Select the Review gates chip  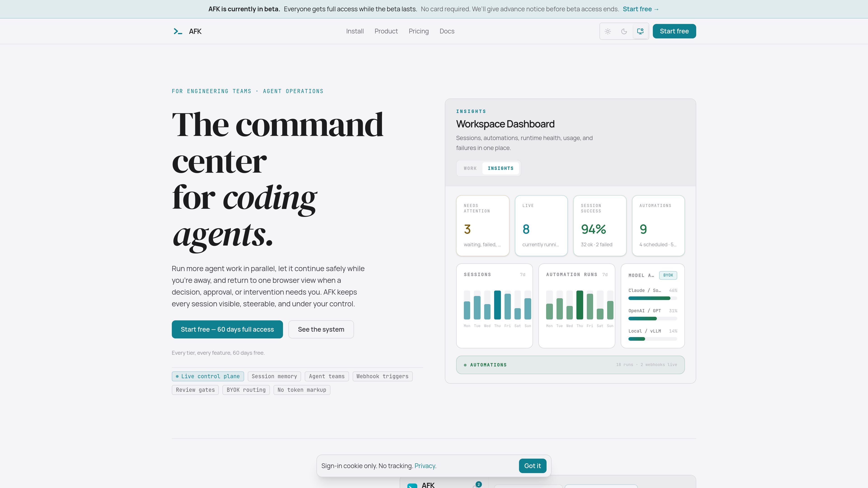pos(195,390)
